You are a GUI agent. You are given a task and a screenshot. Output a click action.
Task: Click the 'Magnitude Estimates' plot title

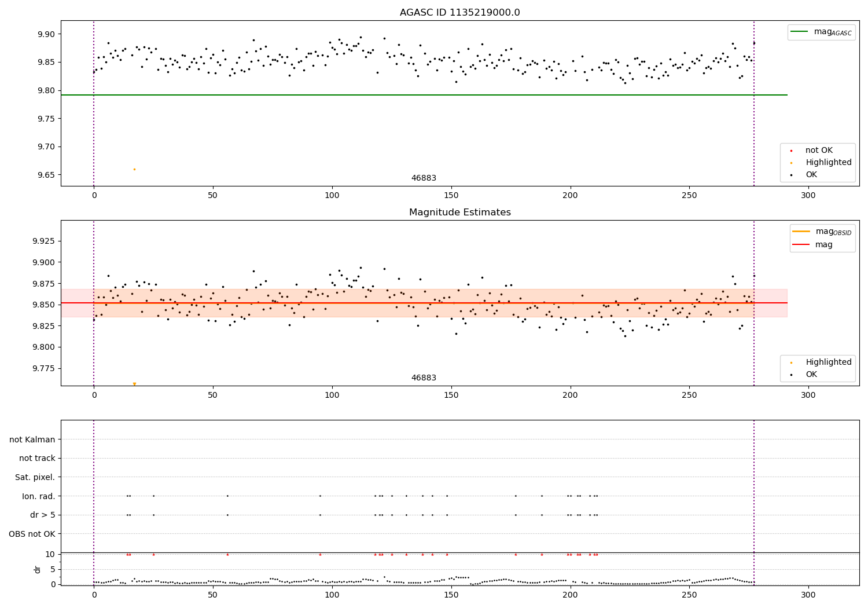point(459,213)
